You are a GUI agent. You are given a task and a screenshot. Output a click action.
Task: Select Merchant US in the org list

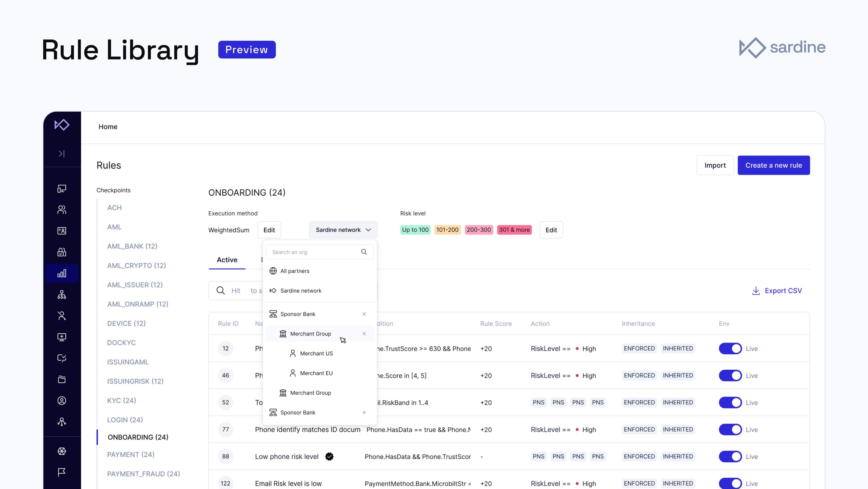320,354
